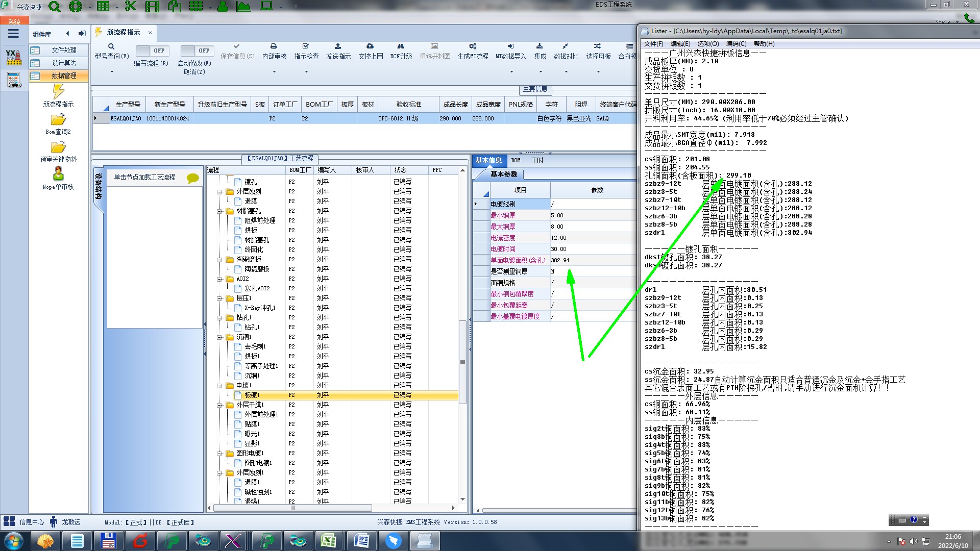Open the 新流程指示 lightning component icon
980x551 pixels.
point(58,91)
